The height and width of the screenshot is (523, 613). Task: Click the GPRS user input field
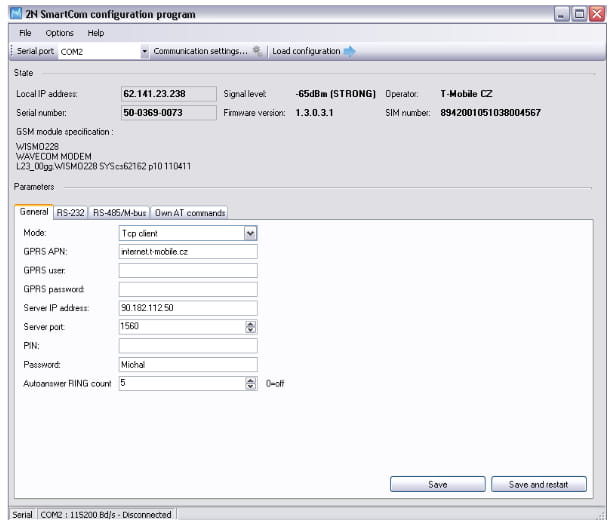click(x=188, y=270)
